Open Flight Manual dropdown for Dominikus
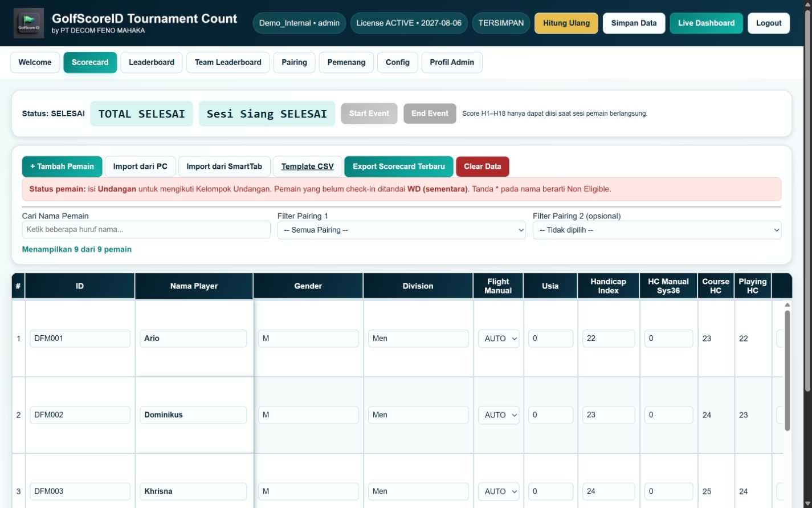 point(499,414)
